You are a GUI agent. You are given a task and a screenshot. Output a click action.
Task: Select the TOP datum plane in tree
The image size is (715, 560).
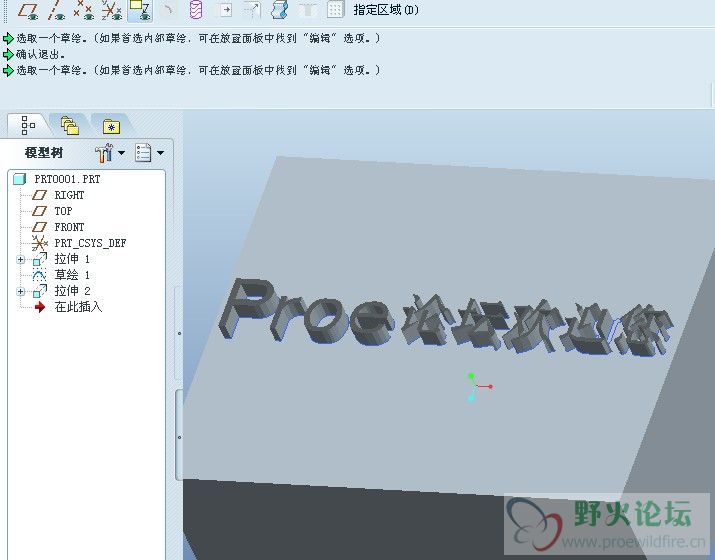click(63, 211)
